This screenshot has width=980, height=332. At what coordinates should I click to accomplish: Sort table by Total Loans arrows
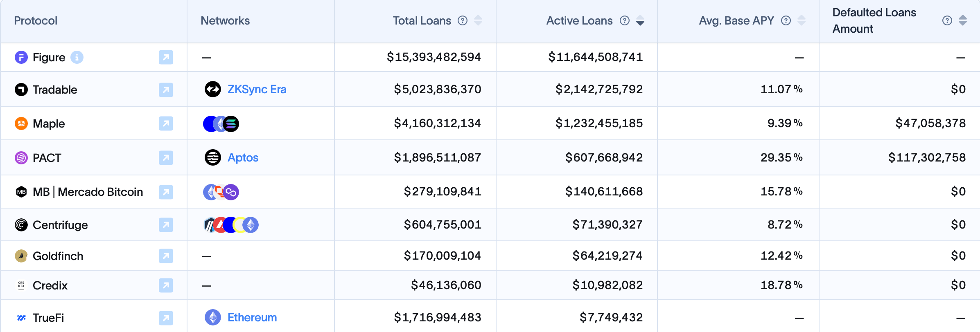click(478, 20)
